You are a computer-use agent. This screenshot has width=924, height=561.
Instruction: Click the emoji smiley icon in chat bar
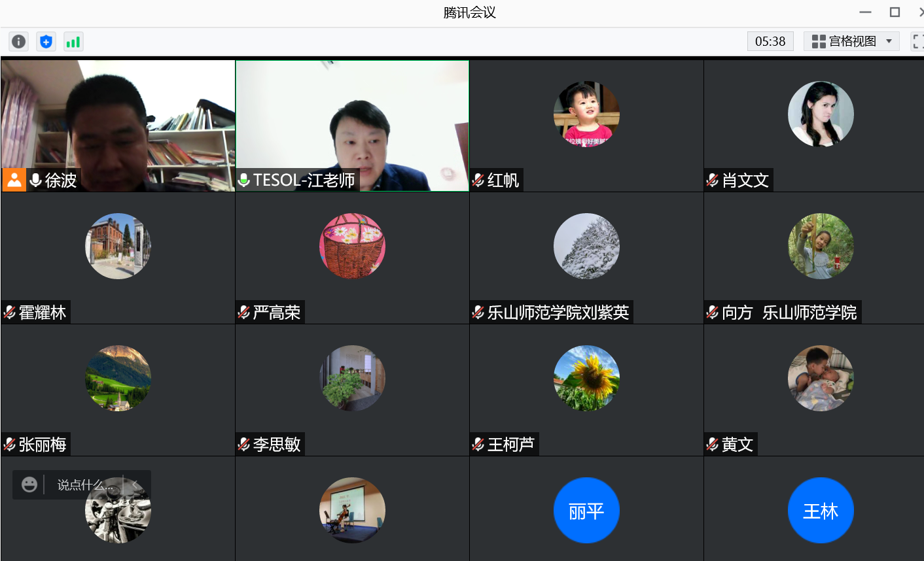coord(29,484)
